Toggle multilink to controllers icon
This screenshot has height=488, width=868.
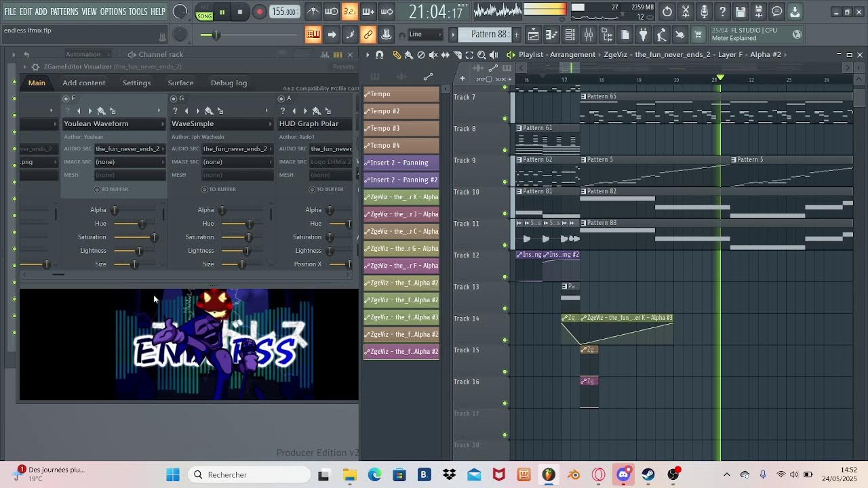click(x=368, y=35)
